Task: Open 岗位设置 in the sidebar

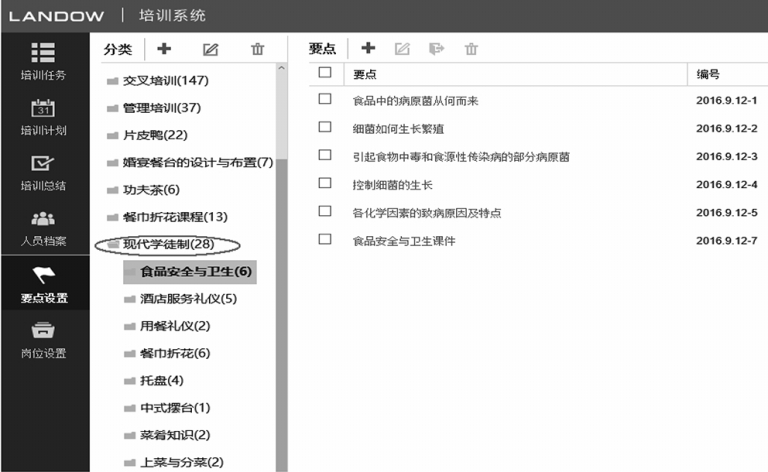Action: [x=44, y=339]
